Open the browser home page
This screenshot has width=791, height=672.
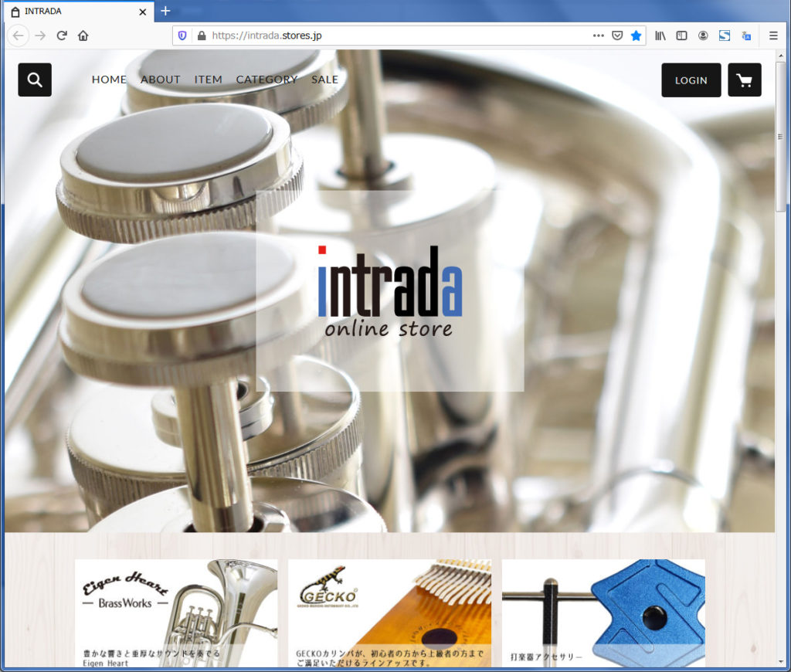pos(83,36)
